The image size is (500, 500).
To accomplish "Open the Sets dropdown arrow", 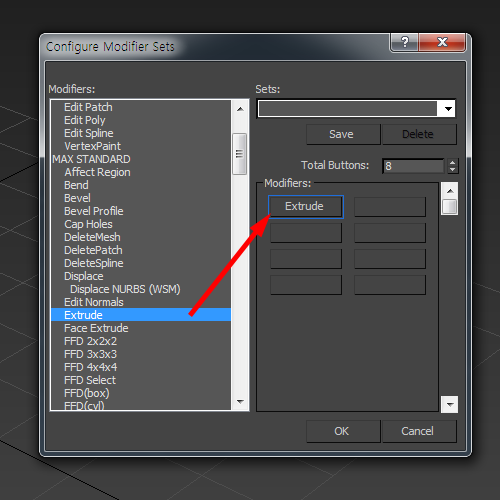I will point(448,109).
